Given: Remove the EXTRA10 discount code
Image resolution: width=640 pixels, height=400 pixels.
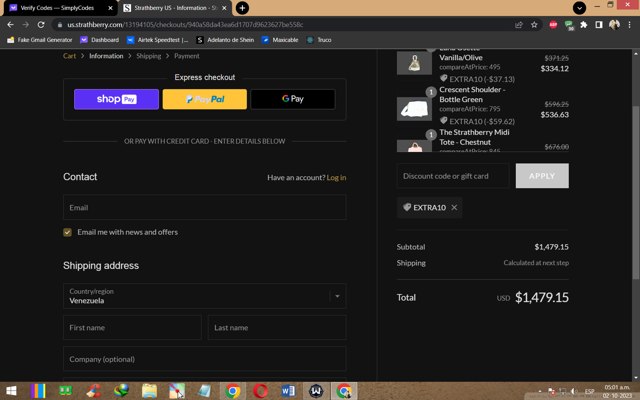Looking at the screenshot, I should click(454, 208).
